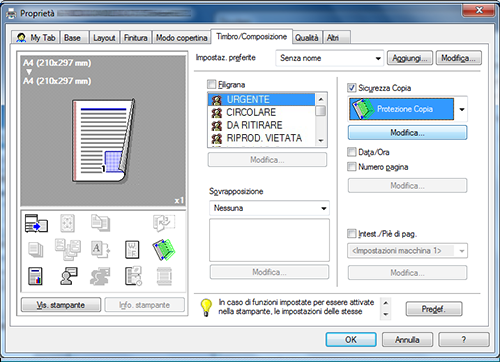Click the watermark list scrollbar thumb
This screenshot has height=362, width=500.
[x=321, y=110]
